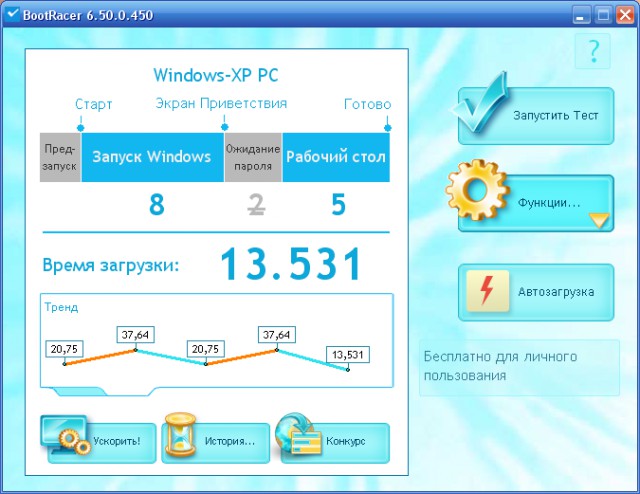This screenshot has width=640, height=494.
Task: Click the Рабочий стол stage bar
Action: [336, 157]
